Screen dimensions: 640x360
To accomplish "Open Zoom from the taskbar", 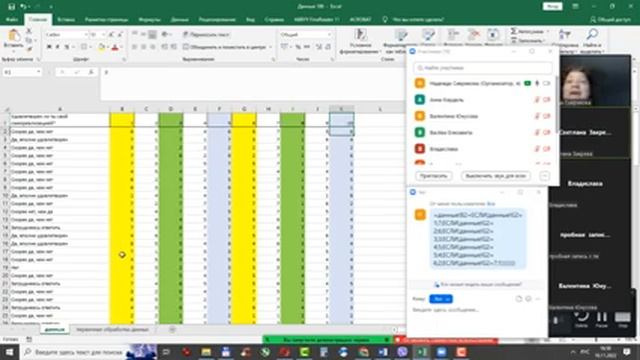I will point(441,352).
